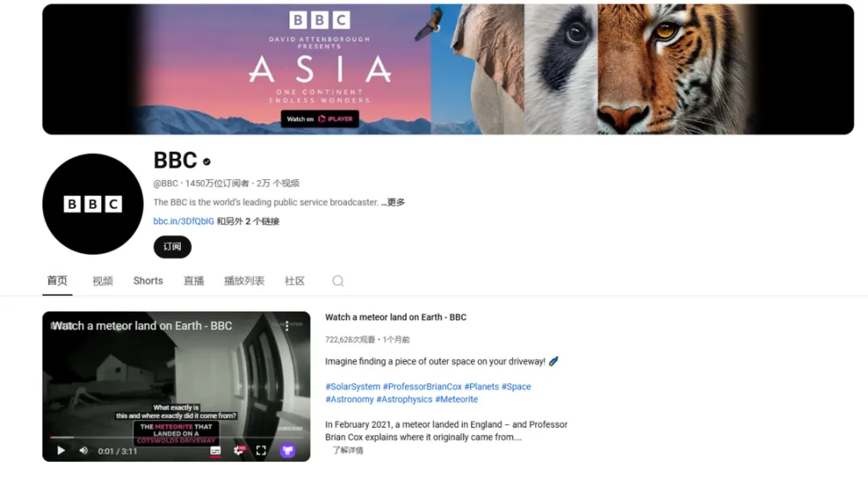
Task: Expand channel description with 更多
Action: point(393,202)
